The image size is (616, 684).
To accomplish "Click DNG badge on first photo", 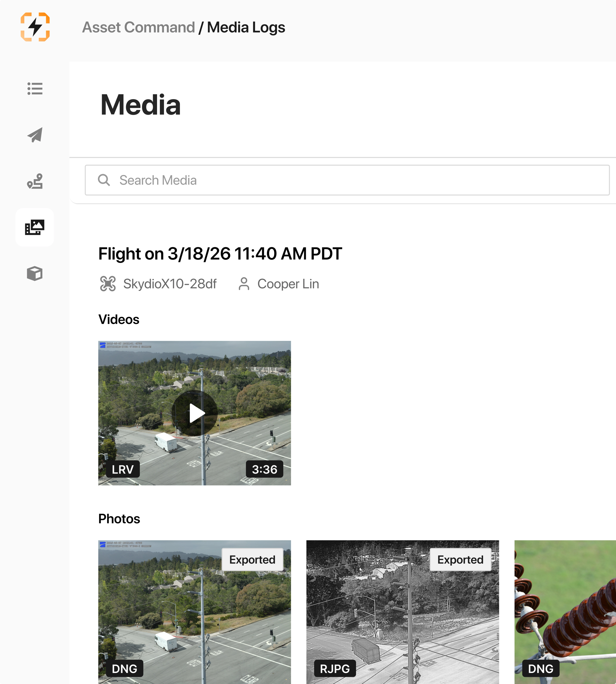I will [x=125, y=668].
